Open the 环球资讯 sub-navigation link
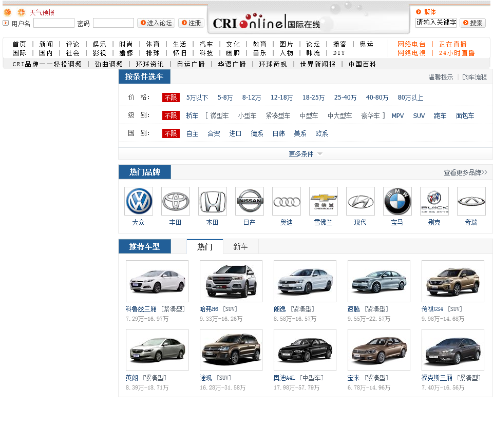Image resolution: width=493 pixels, height=448 pixels. 149,65
